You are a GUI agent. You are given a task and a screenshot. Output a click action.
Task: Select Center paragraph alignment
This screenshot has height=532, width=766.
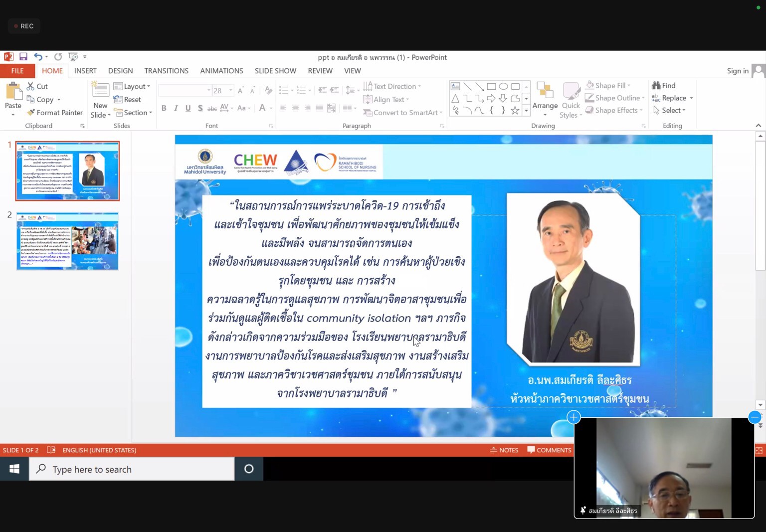295,108
